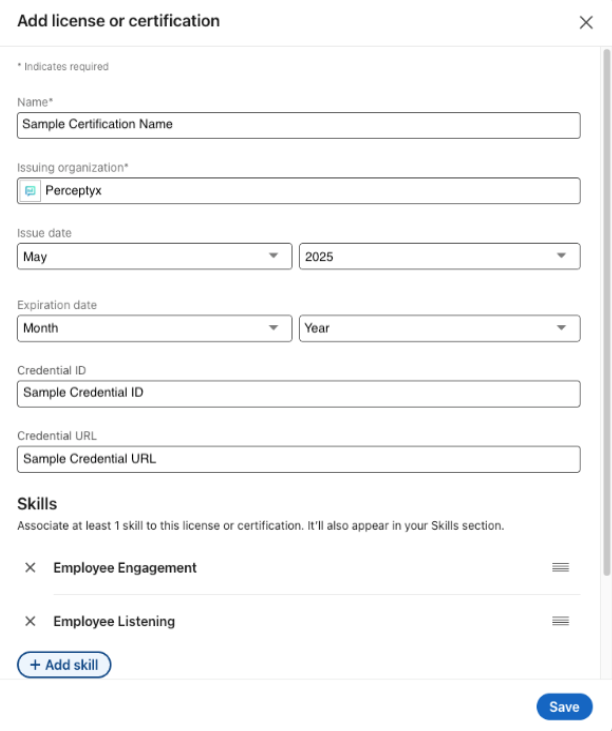Click the Employee Listening skill text
Image resolution: width=612 pixels, height=731 pixels.
[x=114, y=621]
